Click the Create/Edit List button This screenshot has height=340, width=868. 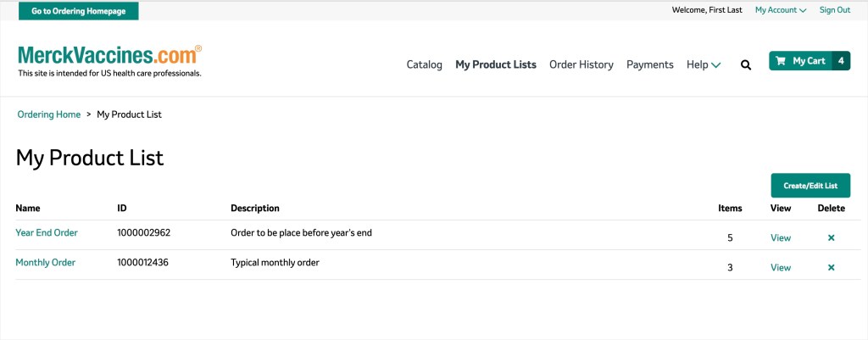point(810,186)
